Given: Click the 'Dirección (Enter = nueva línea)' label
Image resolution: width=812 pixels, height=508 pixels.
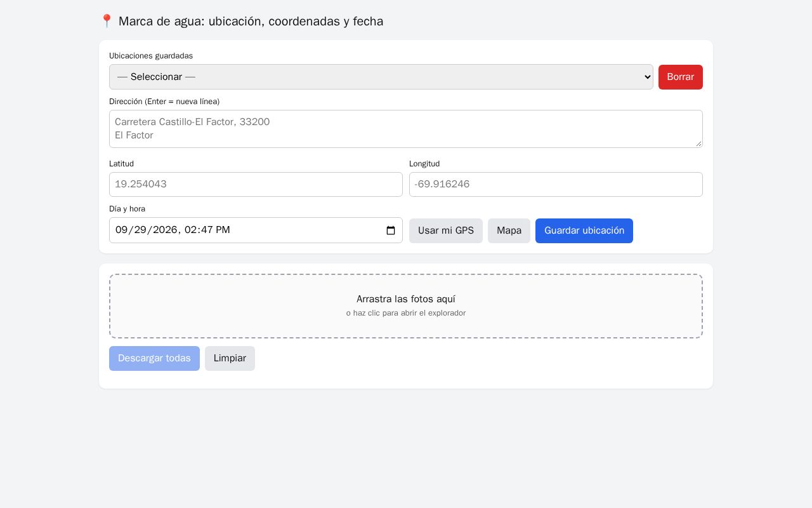Looking at the screenshot, I should click(164, 102).
